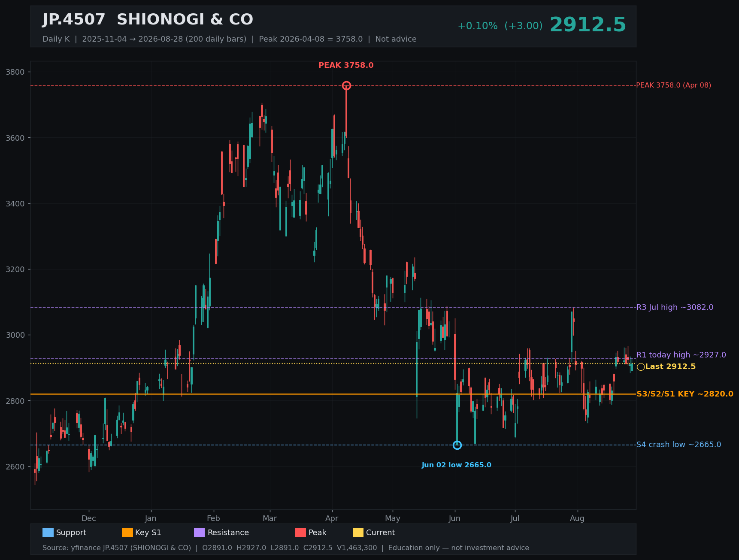Click the Jul label on the date axis
This screenshot has height=560, width=739.
[515, 518]
